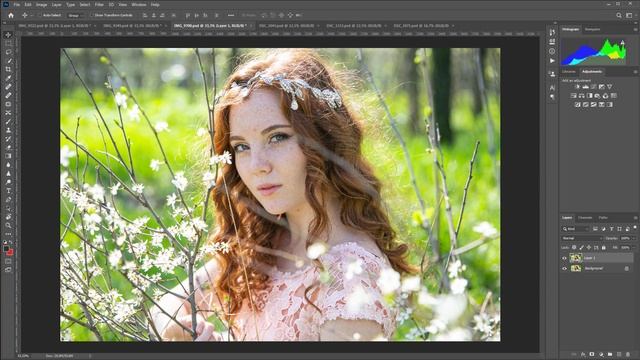Delete layer using trash icon

click(628, 354)
